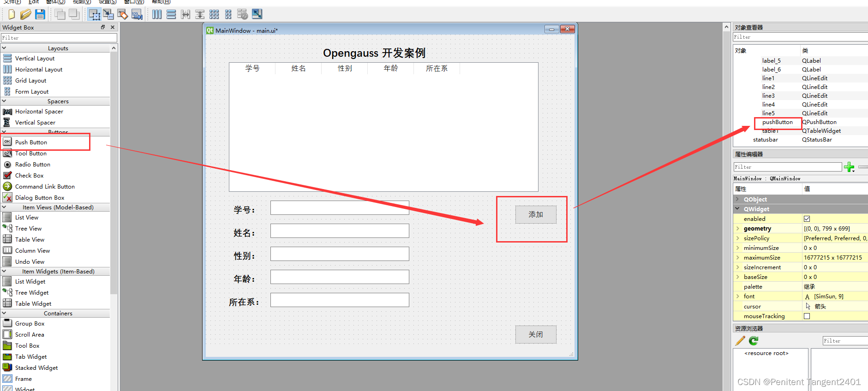Float the Widget Box panel
Viewport: 868px width, 391px height.
[x=103, y=27]
